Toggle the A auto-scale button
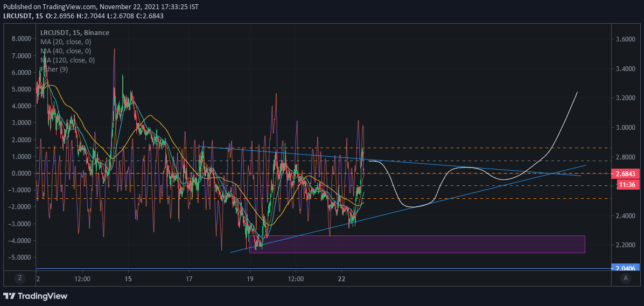Screen dimensions: 644x306 [626, 278]
